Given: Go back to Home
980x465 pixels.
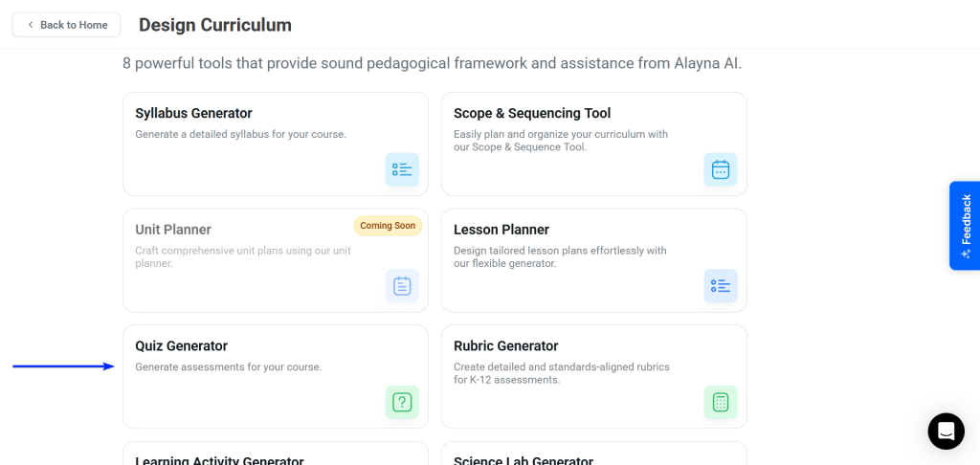Looking at the screenshot, I should [67, 25].
